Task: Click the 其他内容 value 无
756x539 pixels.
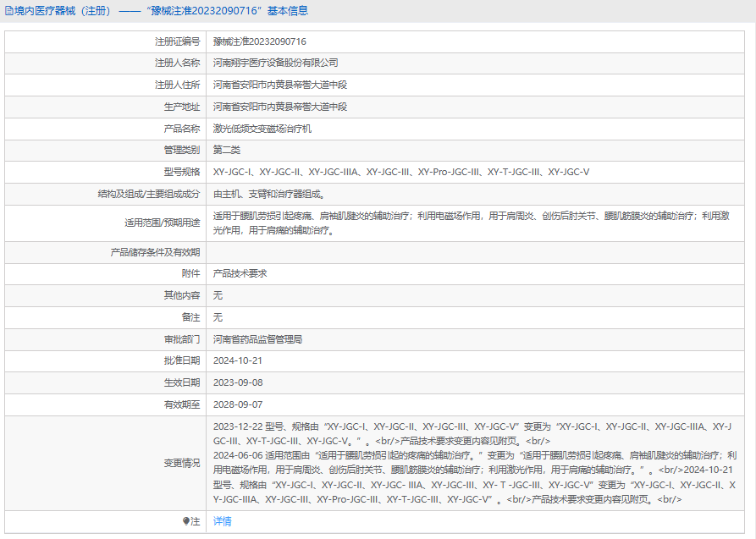Action: click(218, 295)
